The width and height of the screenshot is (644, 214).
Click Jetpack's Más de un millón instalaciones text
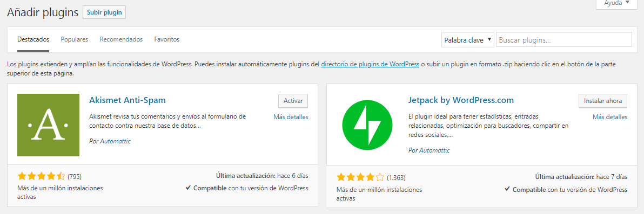coord(379,194)
